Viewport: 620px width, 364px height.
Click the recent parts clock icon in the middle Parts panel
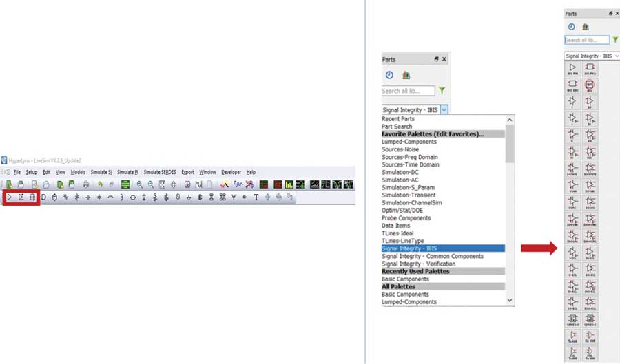pyautogui.click(x=389, y=75)
